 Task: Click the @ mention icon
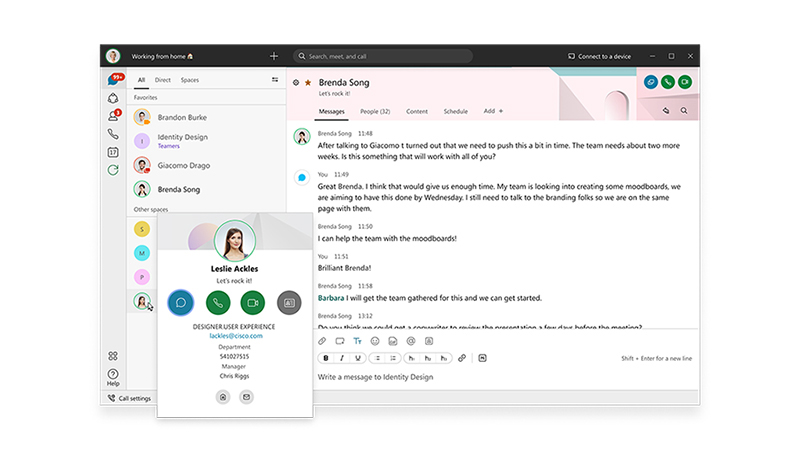(x=411, y=341)
